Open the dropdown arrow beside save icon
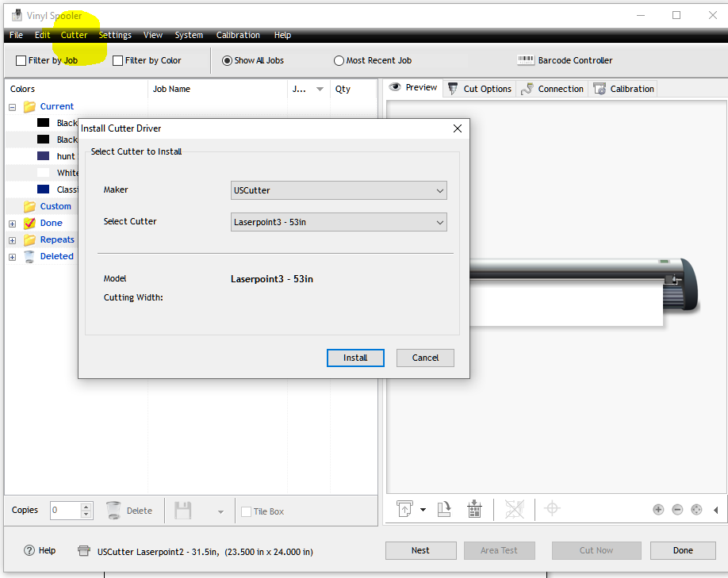The height and width of the screenshot is (578, 728). tap(220, 511)
